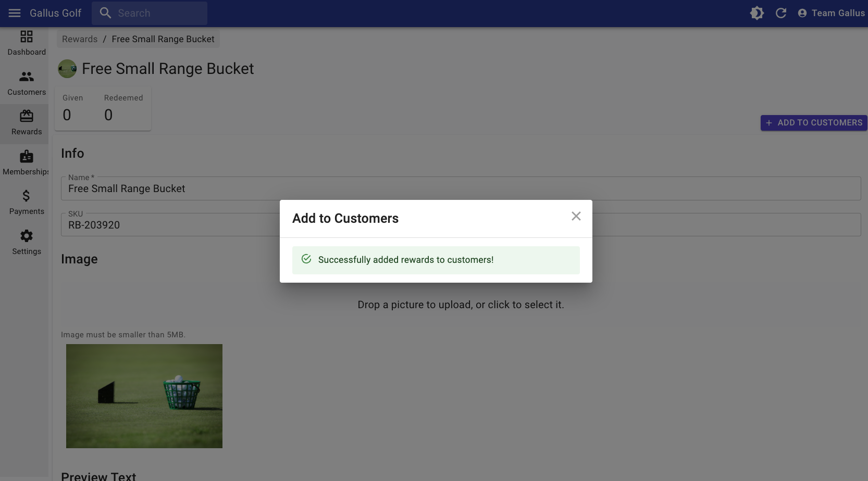
Task: Click the Name input field
Action: click(x=461, y=188)
